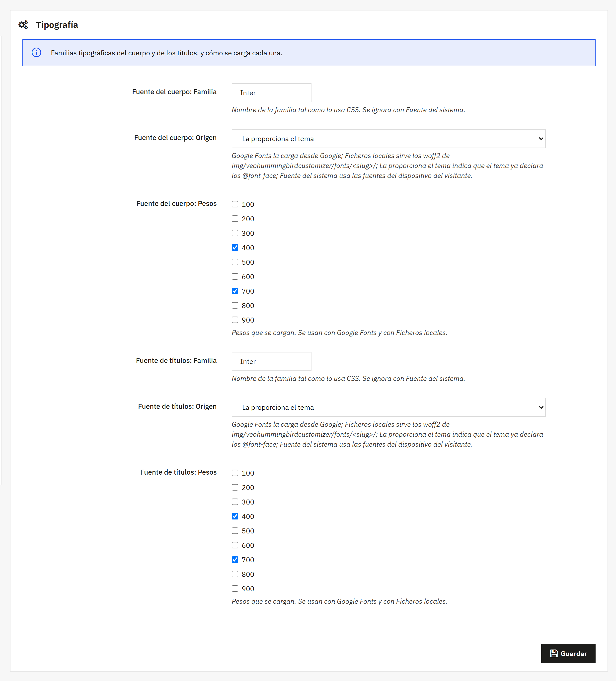Viewport: 616px width, 681px height.
Task: Click the Guardar button
Action: point(568,653)
